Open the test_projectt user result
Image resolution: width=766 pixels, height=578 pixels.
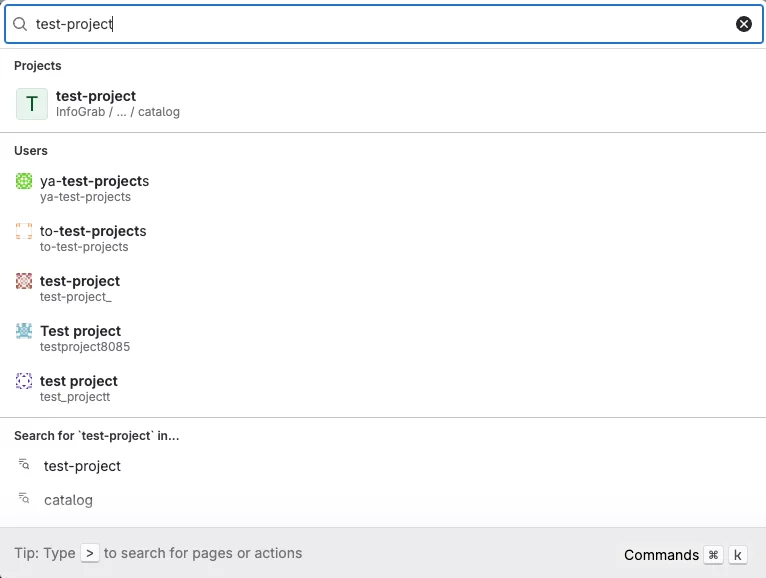point(79,388)
